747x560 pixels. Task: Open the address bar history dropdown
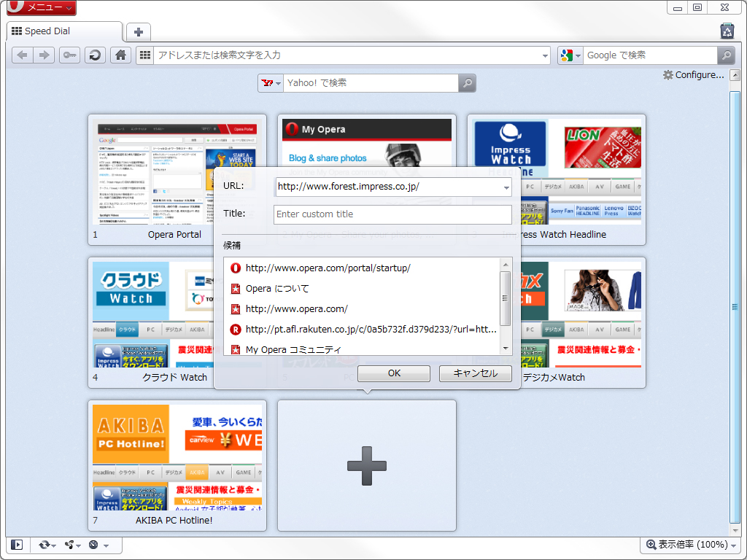point(545,55)
